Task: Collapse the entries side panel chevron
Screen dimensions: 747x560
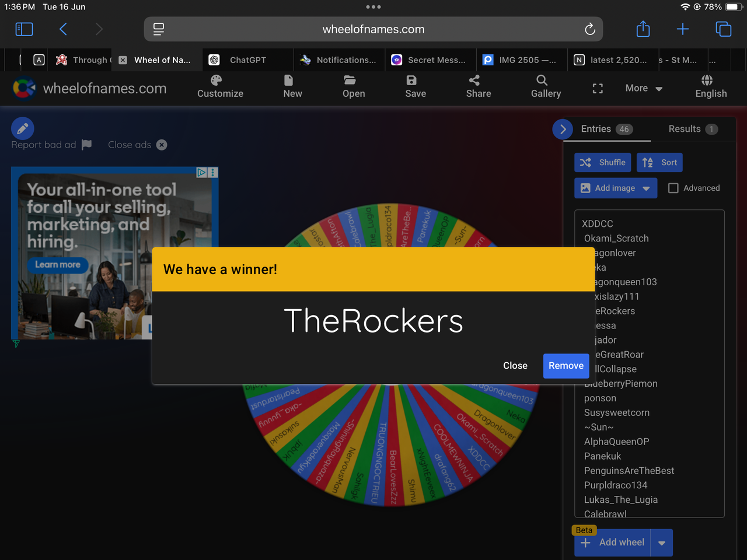Action: point(563,129)
